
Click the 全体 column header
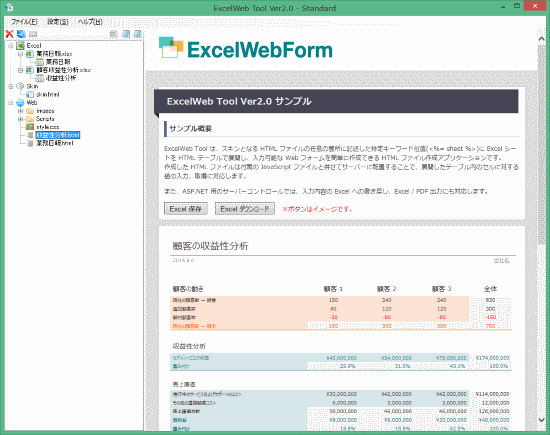click(x=490, y=289)
